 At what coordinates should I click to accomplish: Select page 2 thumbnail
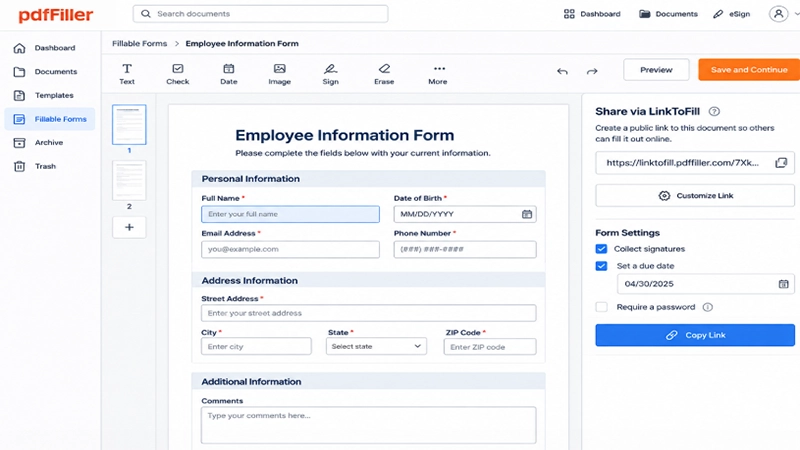click(x=129, y=180)
